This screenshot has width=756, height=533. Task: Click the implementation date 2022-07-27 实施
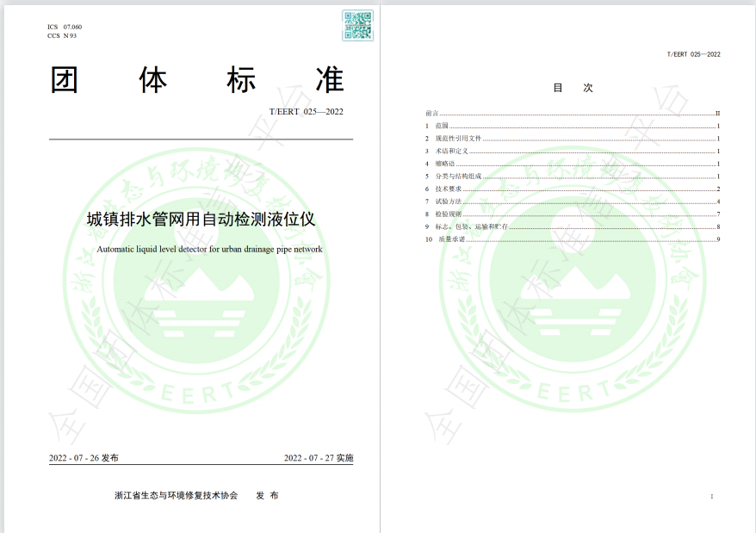319,458
